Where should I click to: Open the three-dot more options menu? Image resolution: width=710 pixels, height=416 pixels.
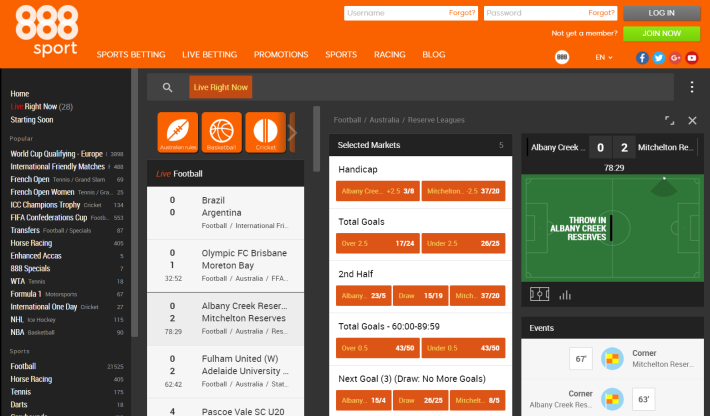(691, 87)
